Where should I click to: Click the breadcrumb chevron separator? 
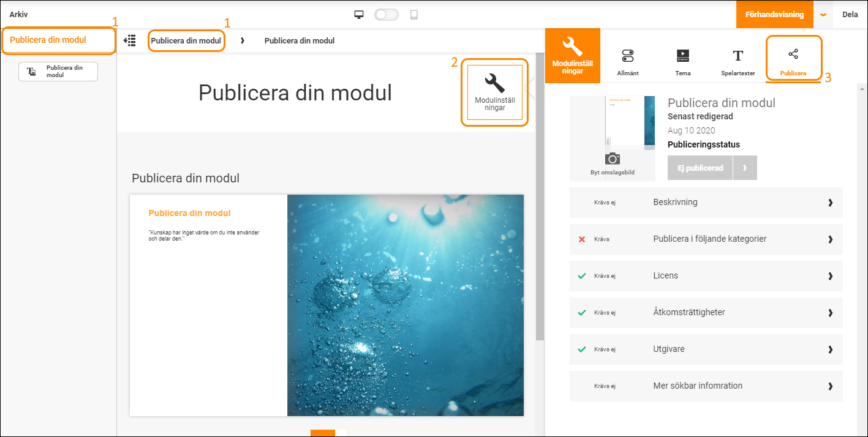pos(243,40)
